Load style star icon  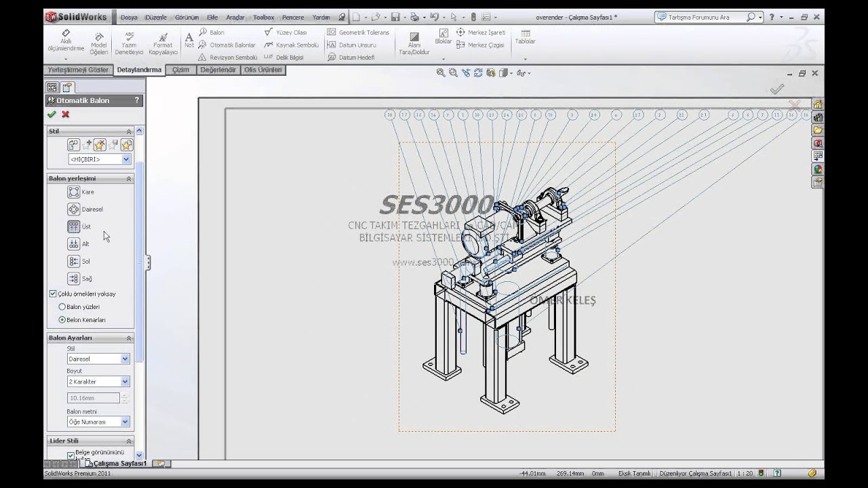pyautogui.click(x=126, y=144)
